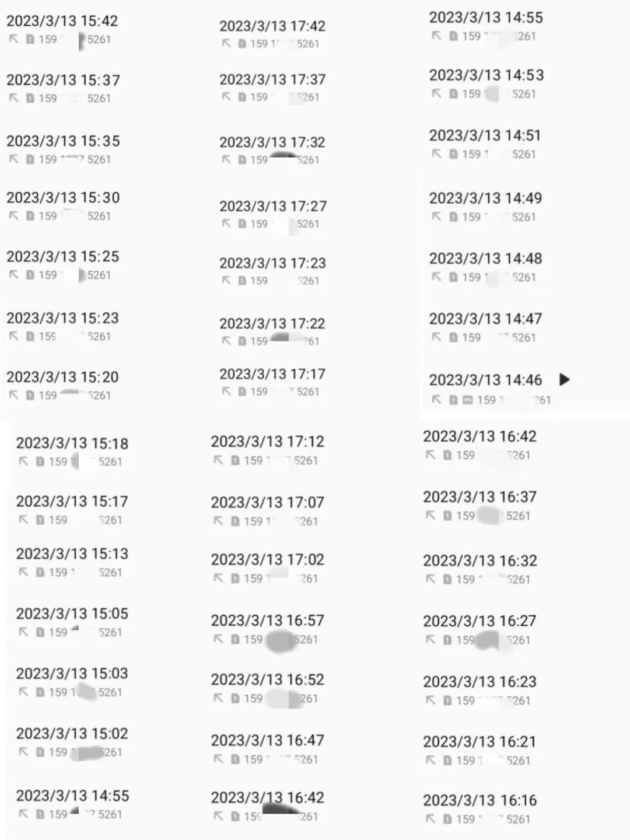The image size is (630, 840).
Task: Open the 2023/3/13 17:42 call record
Action: click(x=272, y=26)
